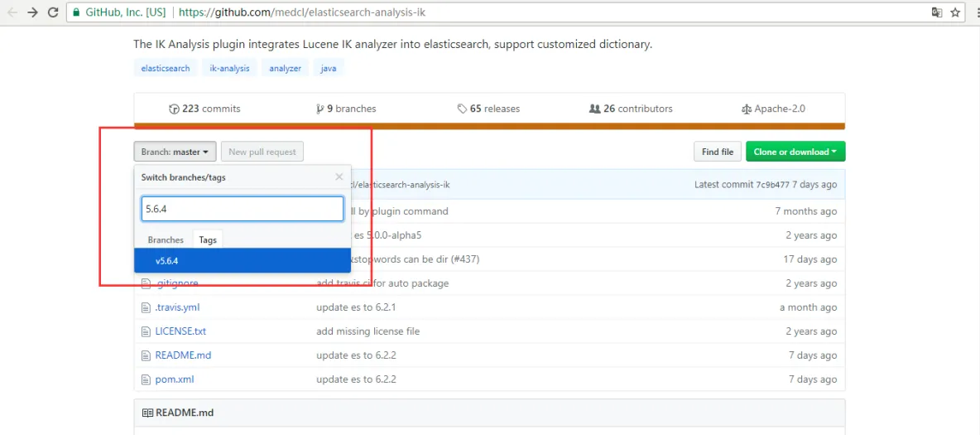
Task: Click the language color bar
Action: pos(489,127)
